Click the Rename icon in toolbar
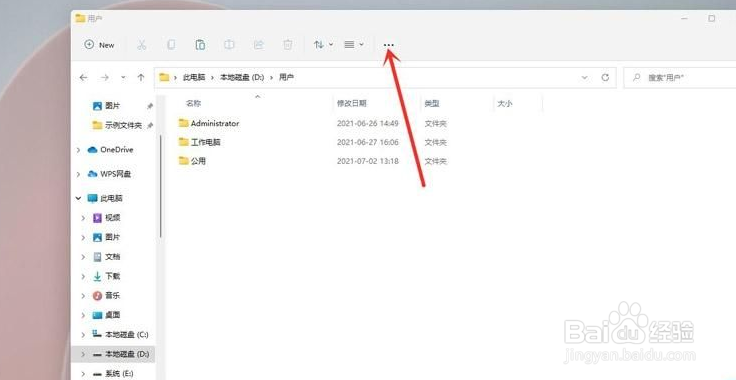736x380 pixels. click(x=229, y=45)
